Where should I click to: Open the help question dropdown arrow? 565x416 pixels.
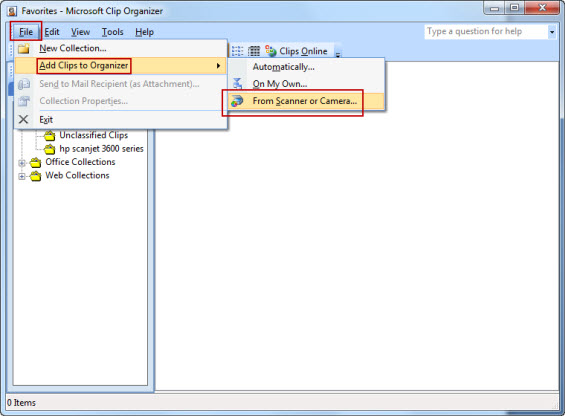[552, 32]
